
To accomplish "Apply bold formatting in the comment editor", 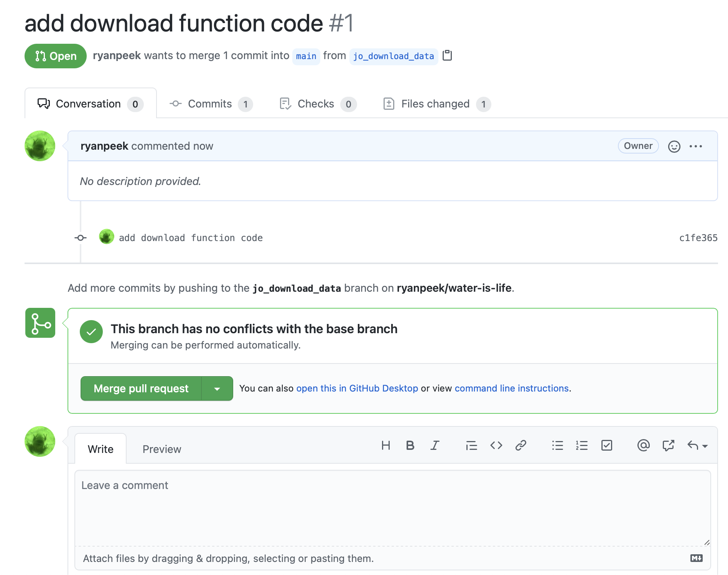I will (410, 445).
